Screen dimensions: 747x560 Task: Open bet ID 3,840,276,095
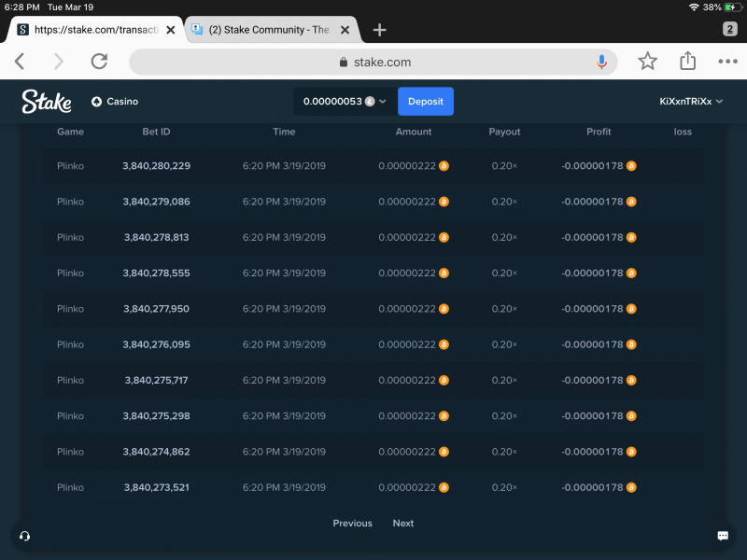coord(156,344)
